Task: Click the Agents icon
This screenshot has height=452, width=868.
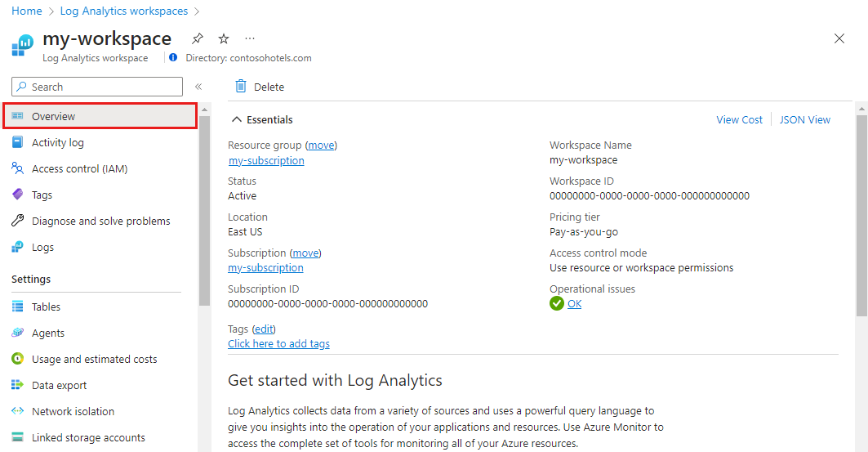Action: (18, 333)
